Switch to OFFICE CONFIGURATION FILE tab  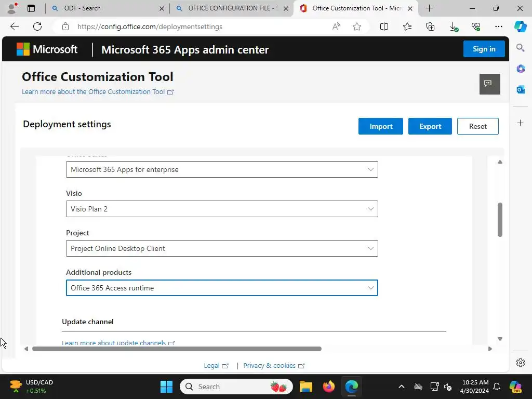(x=231, y=8)
